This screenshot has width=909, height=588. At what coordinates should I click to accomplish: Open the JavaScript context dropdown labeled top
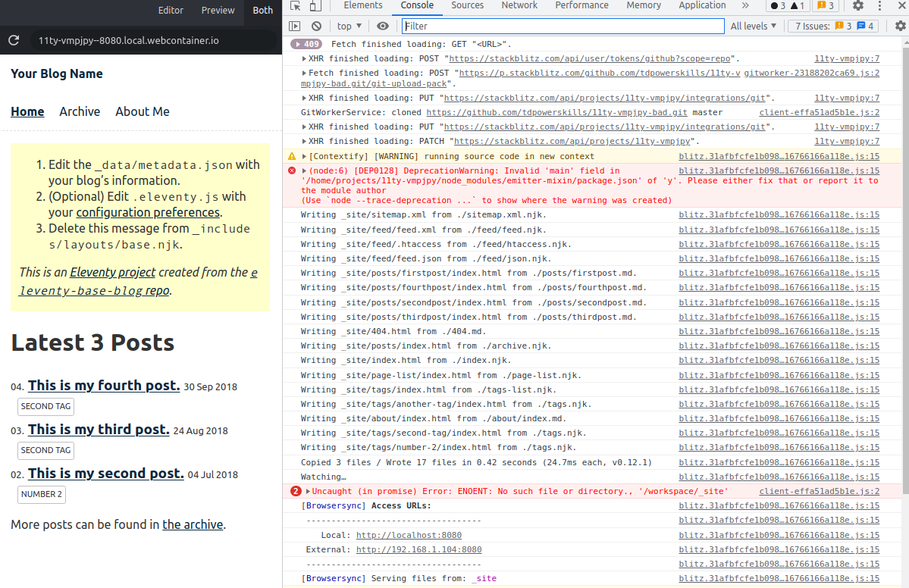348,26
